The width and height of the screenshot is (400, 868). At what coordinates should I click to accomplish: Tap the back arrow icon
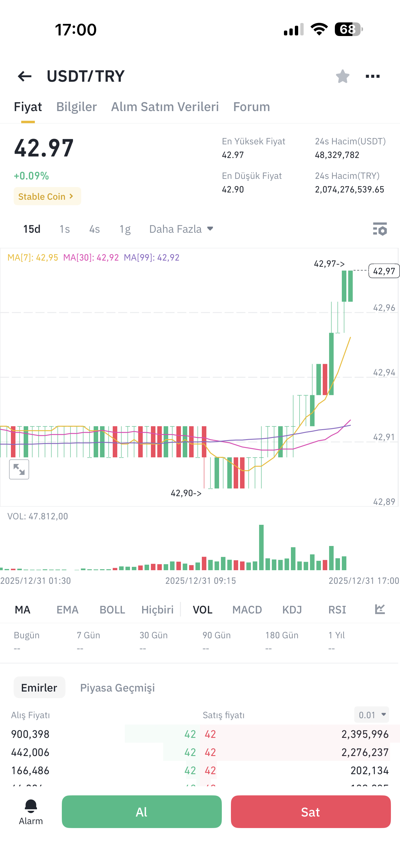25,76
